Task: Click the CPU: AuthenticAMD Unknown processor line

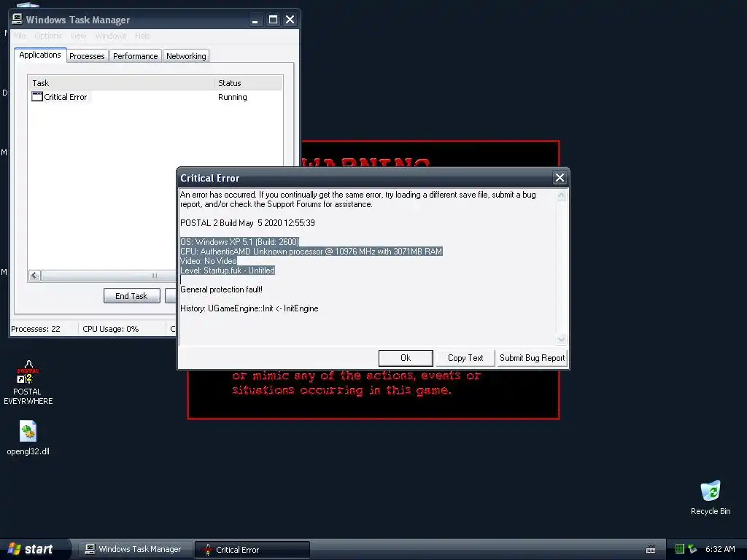Action: pyautogui.click(x=311, y=251)
